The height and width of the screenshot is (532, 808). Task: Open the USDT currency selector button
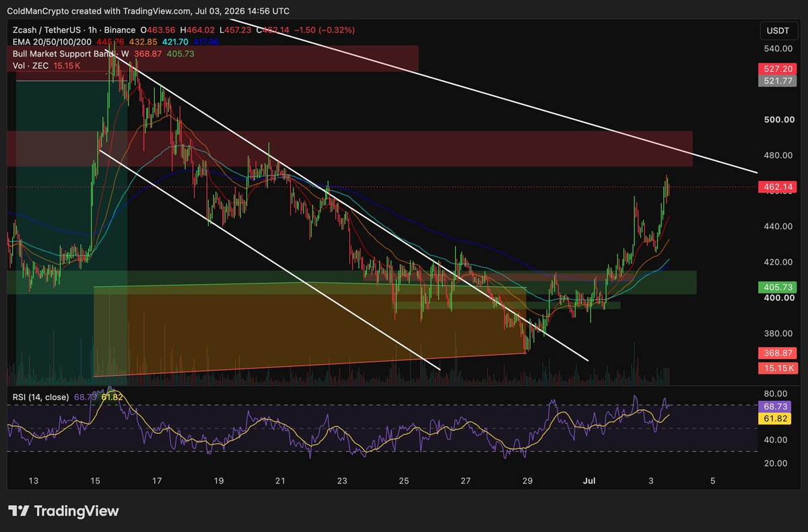[x=778, y=30]
